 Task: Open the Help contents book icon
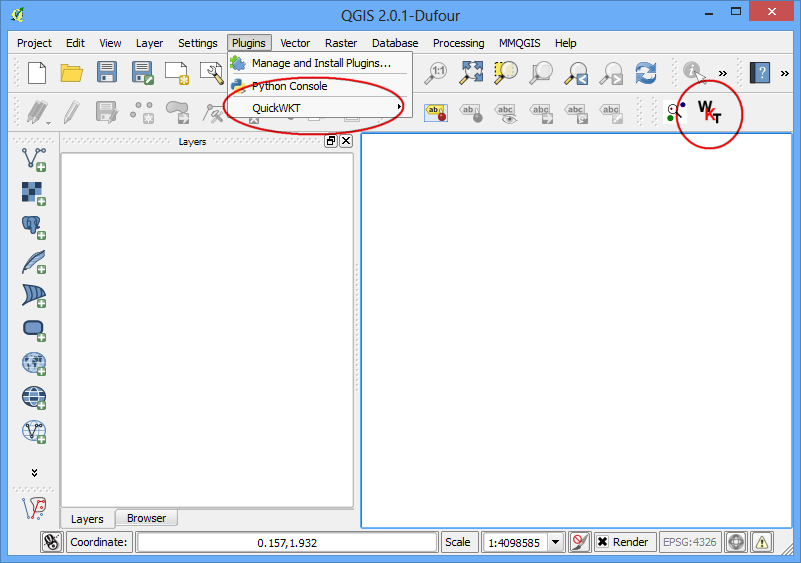(760, 73)
